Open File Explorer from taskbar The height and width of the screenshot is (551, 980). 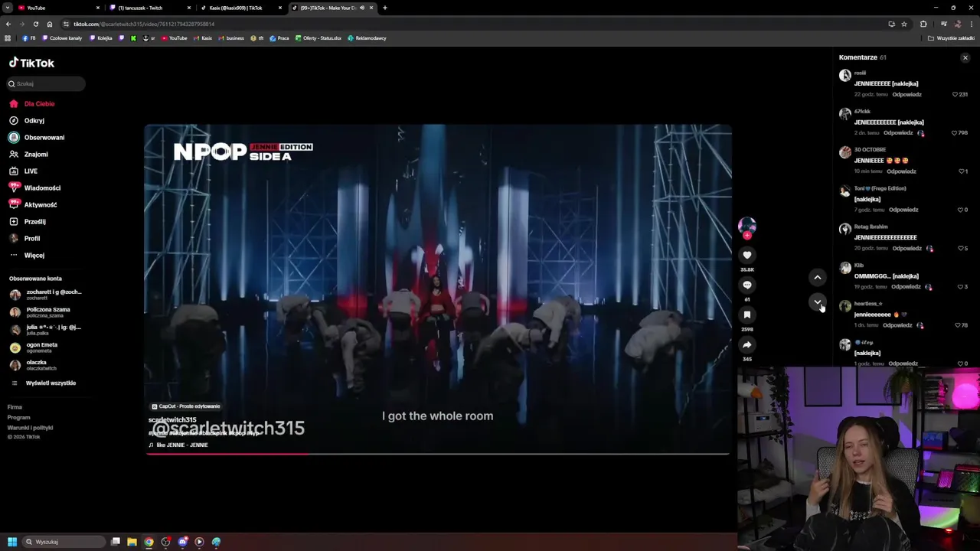tap(132, 542)
